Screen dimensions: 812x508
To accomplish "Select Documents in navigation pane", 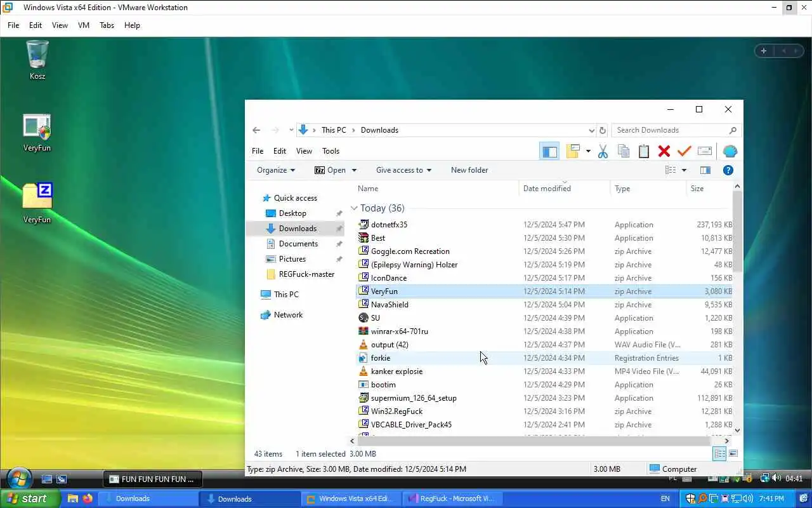I will pos(298,244).
